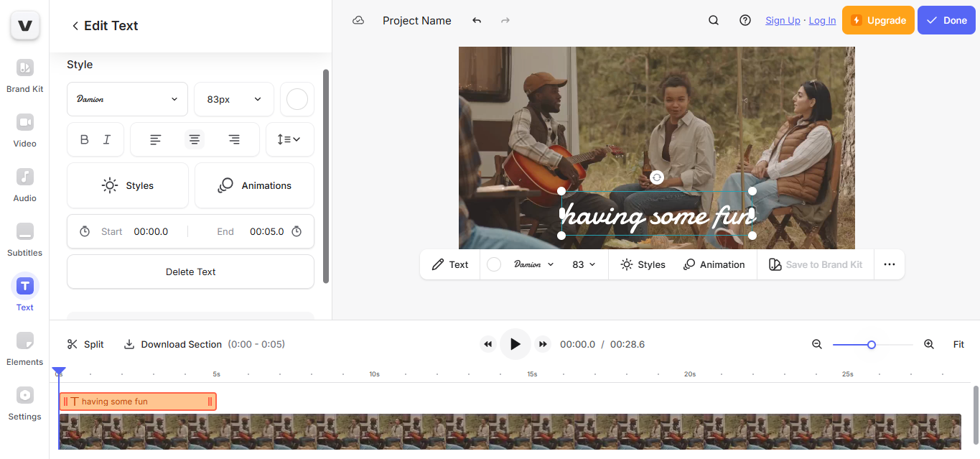This screenshot has width=980, height=459.
Task: Click the Delete Text button
Action: (x=190, y=272)
